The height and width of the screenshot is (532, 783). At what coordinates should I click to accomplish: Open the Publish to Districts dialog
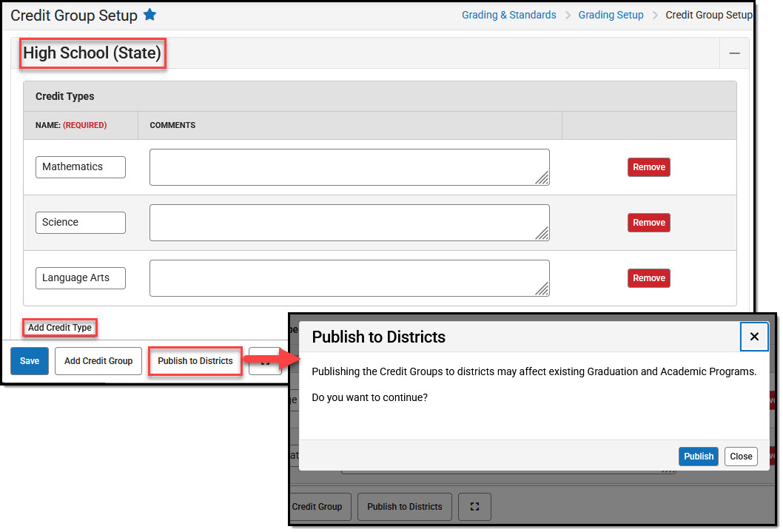[195, 361]
